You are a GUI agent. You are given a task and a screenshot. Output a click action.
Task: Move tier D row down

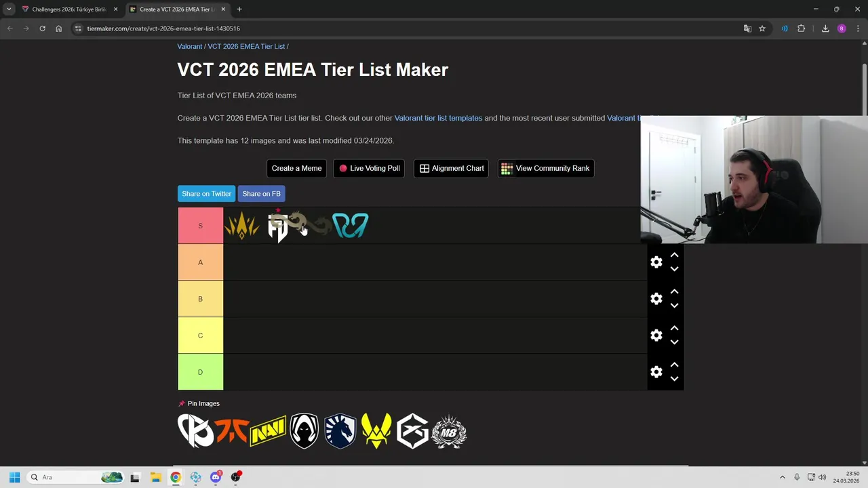tap(674, 379)
